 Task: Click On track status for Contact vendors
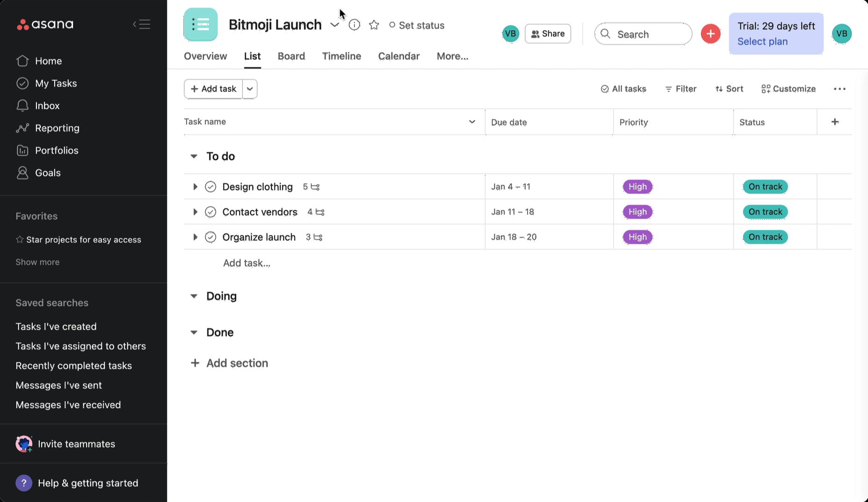pyautogui.click(x=765, y=212)
